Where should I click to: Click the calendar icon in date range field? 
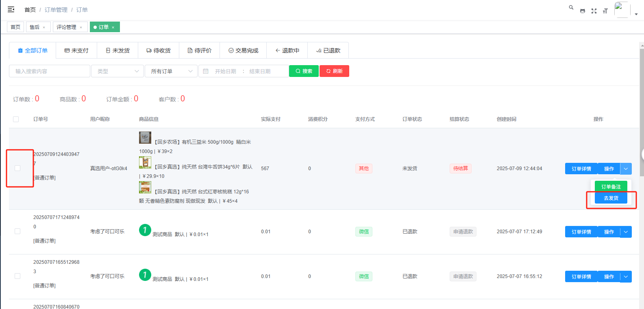pos(206,71)
